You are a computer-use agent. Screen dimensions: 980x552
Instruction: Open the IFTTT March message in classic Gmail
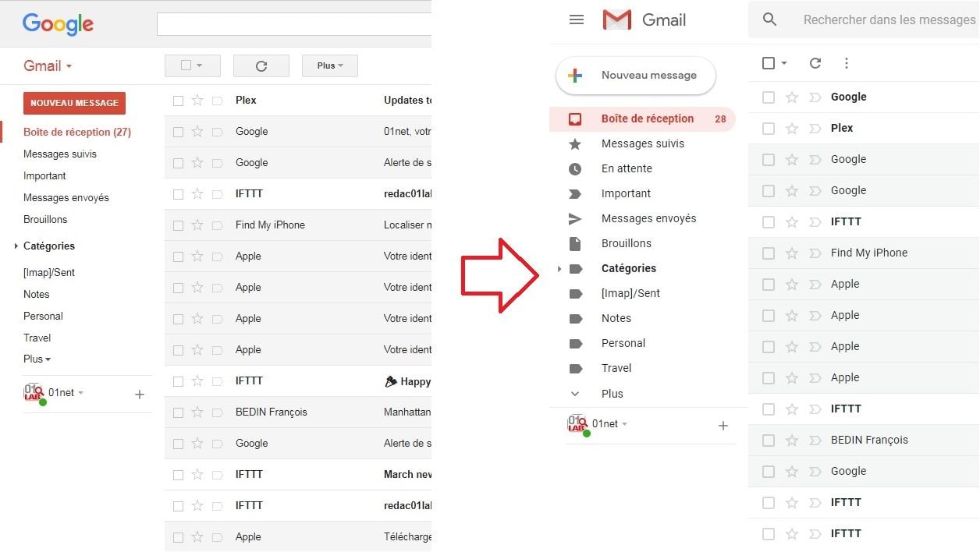(298, 475)
